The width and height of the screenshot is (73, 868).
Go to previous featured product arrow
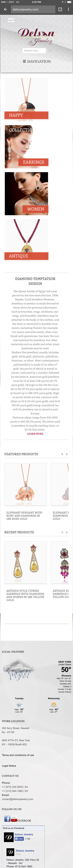[x=62, y=454]
